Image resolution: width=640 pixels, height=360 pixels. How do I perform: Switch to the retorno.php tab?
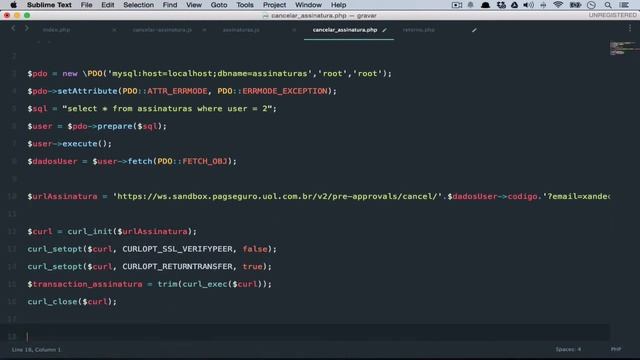click(419, 30)
